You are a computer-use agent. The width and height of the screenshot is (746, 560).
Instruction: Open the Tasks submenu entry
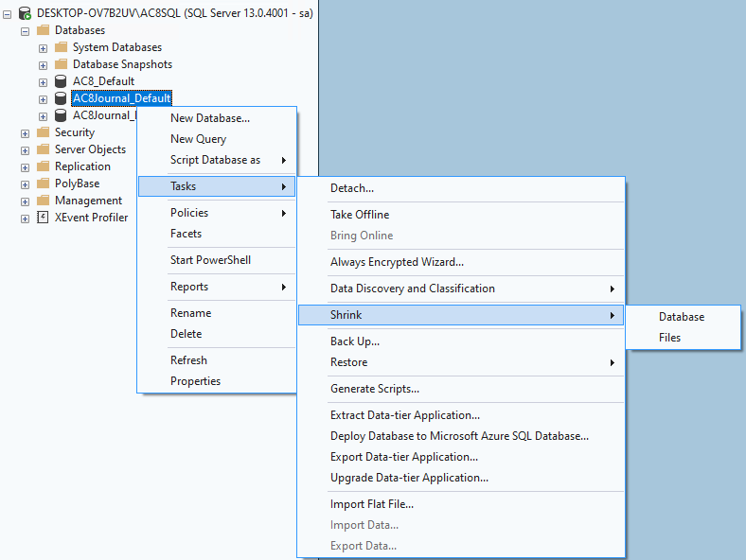217,186
